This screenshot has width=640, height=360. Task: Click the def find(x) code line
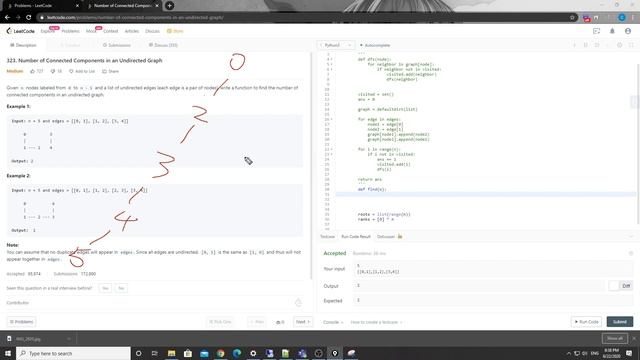[x=372, y=189]
